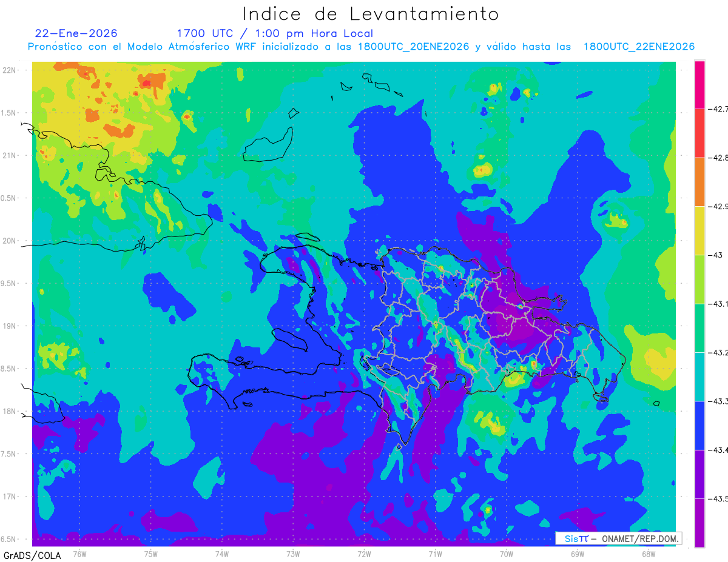The width and height of the screenshot is (728, 562).
Task: Click the 68W longitude label
Action: [649, 554]
